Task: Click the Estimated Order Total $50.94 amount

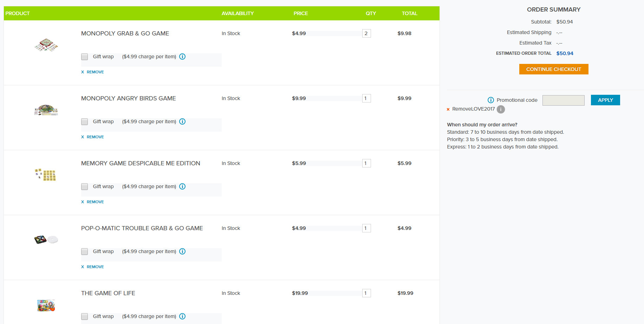Action: (565, 53)
